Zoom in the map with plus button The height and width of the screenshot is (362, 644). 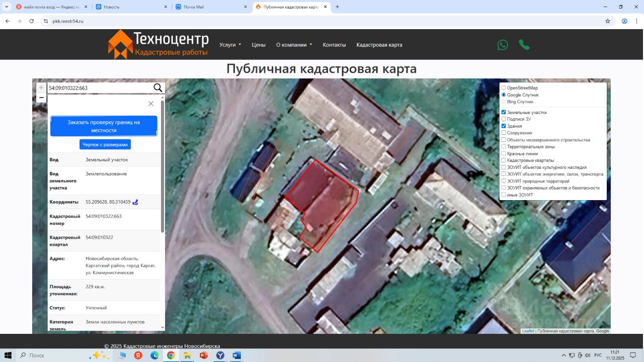[x=41, y=87]
